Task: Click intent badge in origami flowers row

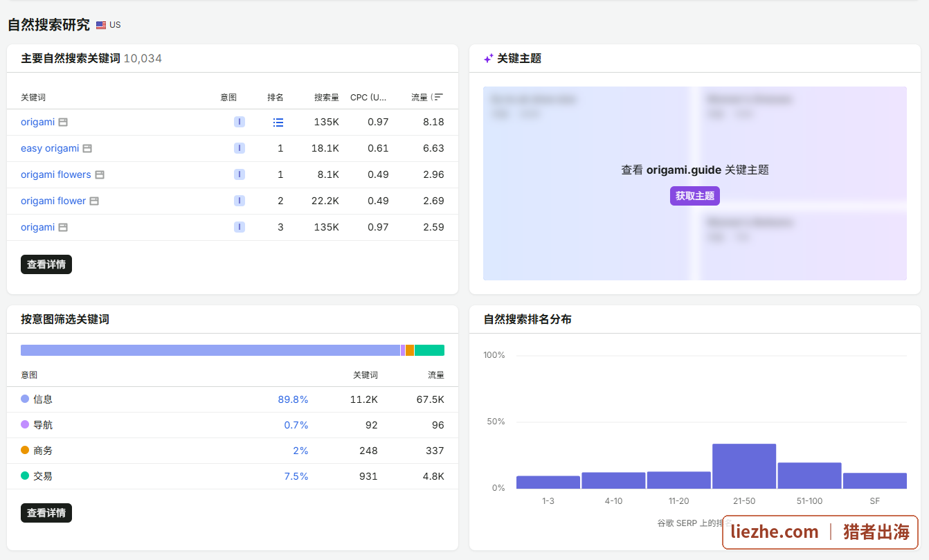Action: pyautogui.click(x=240, y=174)
